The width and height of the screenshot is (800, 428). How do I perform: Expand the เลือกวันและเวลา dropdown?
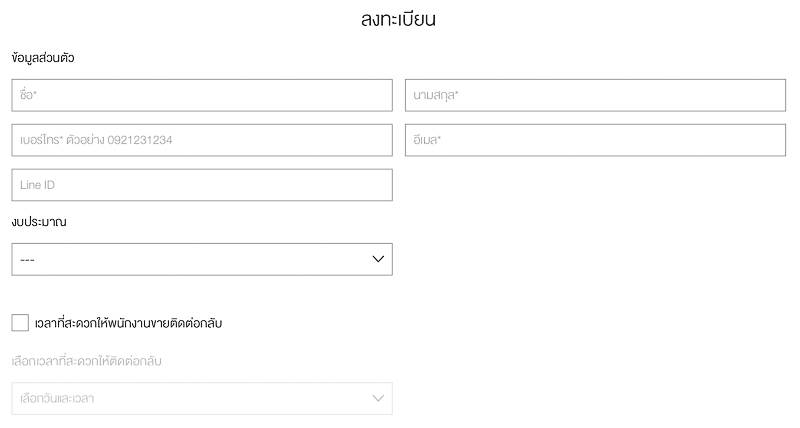coord(201,398)
